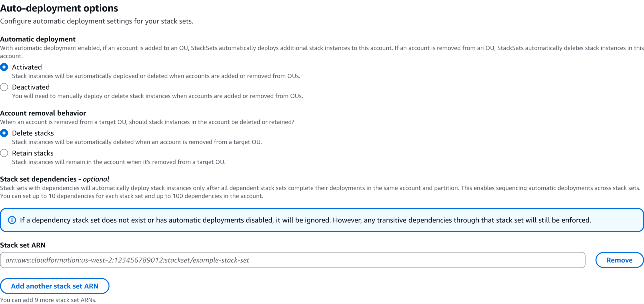This screenshot has height=304, width=644.
Task: Choose the Delete stacks option
Action: pos(4,133)
